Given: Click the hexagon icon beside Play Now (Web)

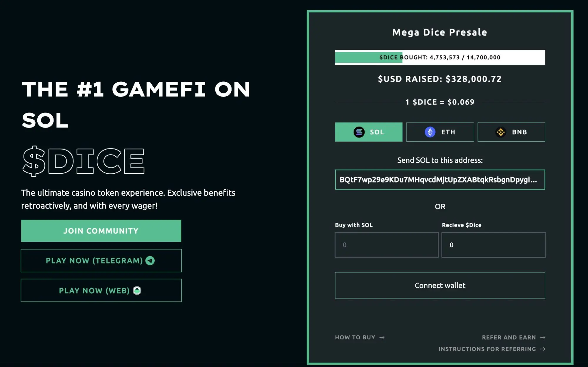Looking at the screenshot, I should click(x=137, y=291).
